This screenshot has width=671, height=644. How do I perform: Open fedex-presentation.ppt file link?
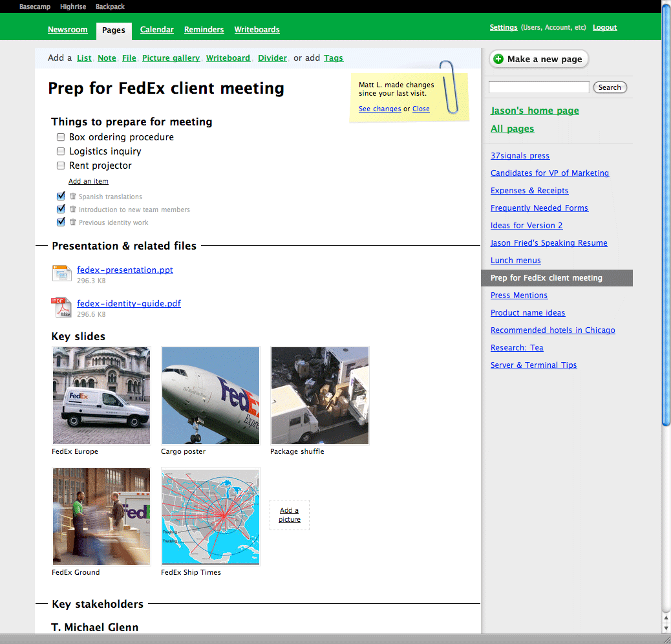(x=125, y=270)
